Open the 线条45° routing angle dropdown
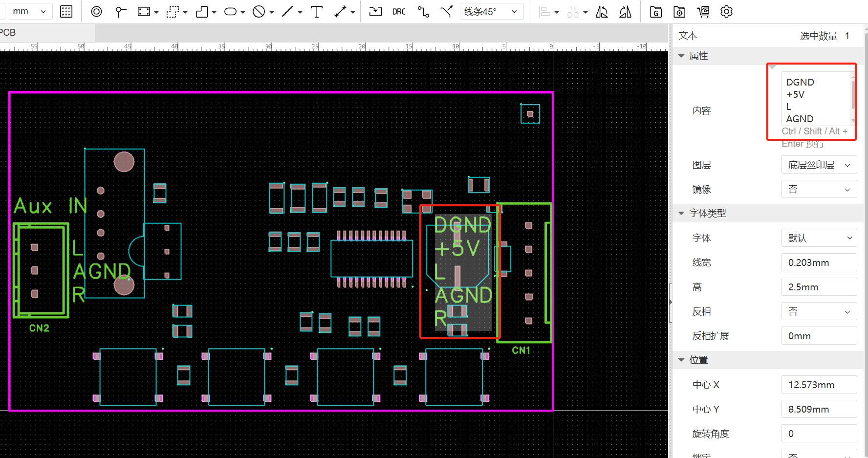 point(491,12)
